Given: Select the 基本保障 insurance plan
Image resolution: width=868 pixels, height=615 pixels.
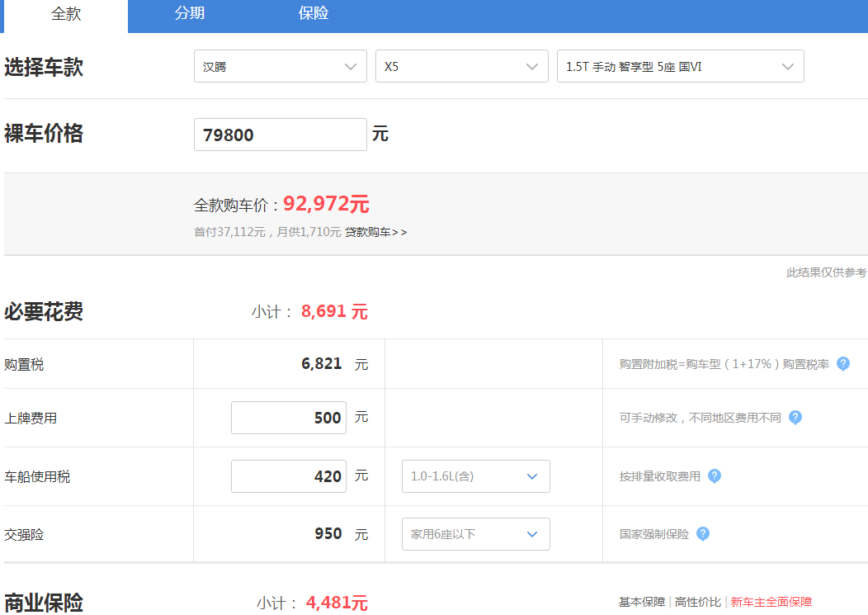Looking at the screenshot, I should coord(642,602).
